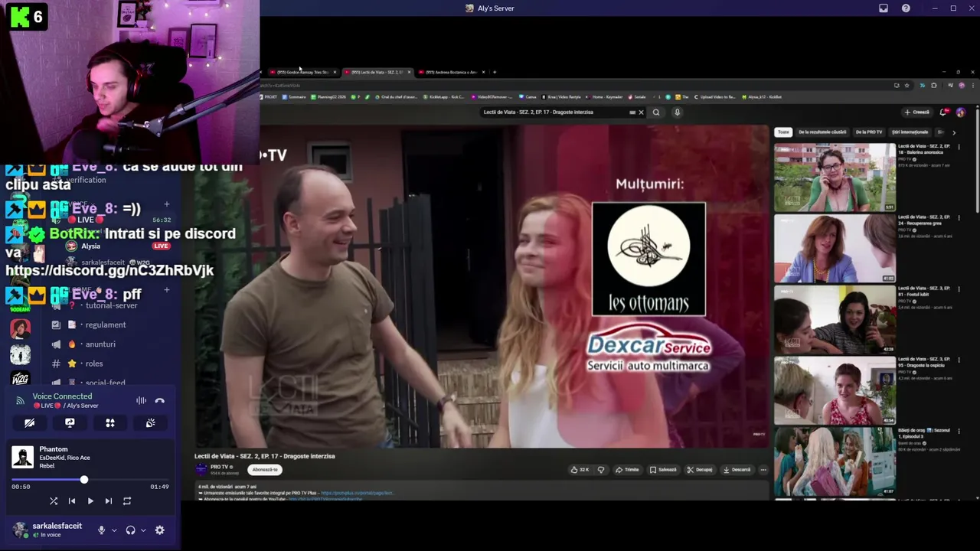Like the video with 32 K

[x=580, y=470]
